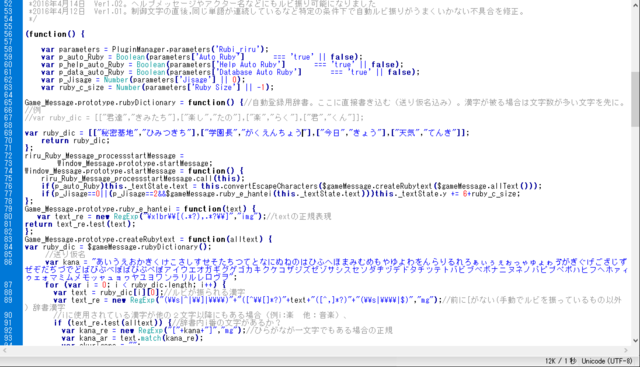Image resolution: width=640 pixels, height=367 pixels.
Task: Click line number 79 in the gutter
Action: coord(8,209)
